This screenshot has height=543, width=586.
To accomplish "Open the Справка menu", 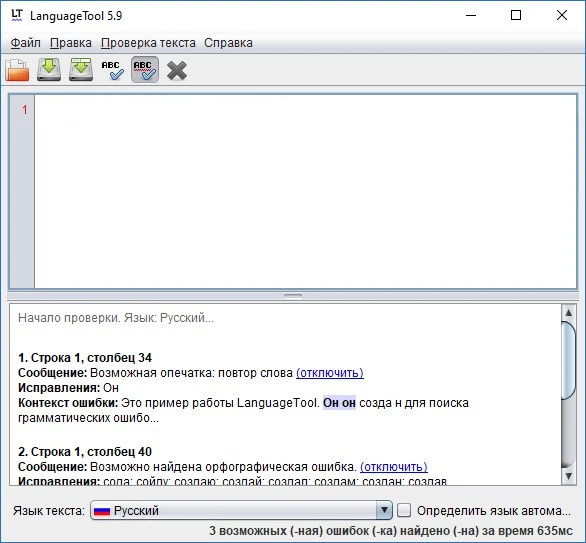I will (x=228, y=43).
